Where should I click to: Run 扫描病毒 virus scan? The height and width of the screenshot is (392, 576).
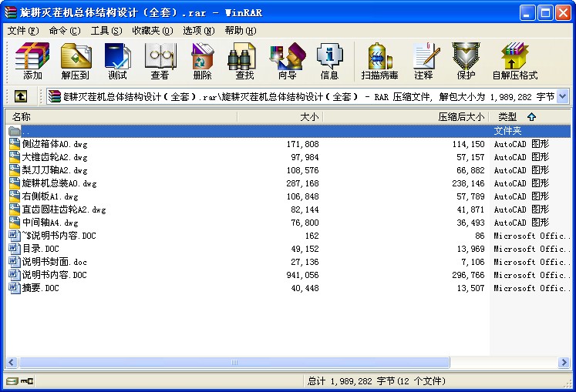[379, 61]
